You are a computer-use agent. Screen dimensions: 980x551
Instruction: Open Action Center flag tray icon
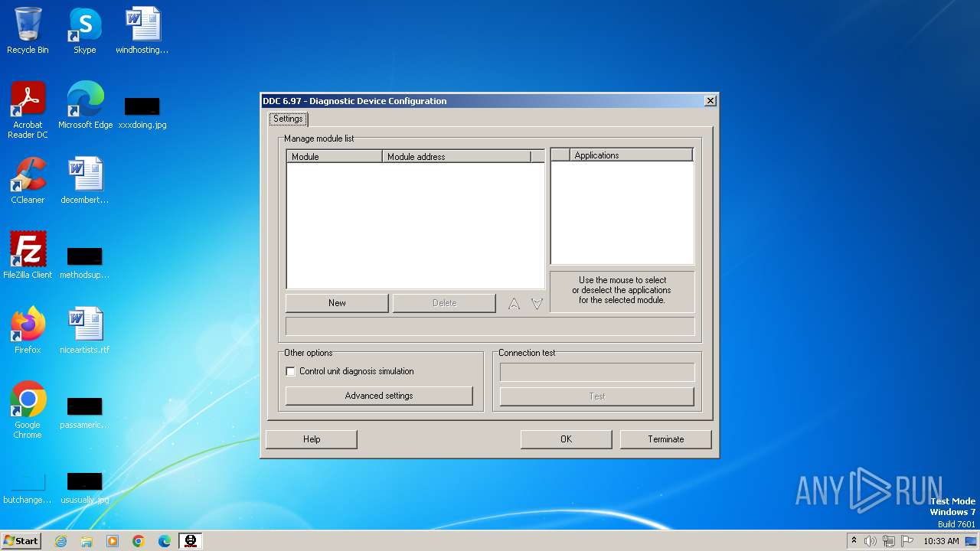click(907, 541)
